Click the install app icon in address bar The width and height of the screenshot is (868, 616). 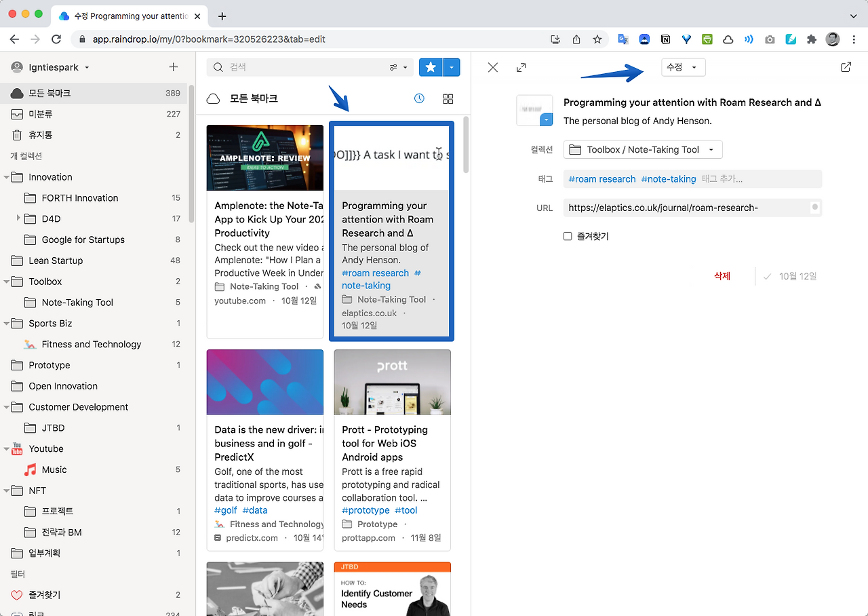(x=555, y=39)
